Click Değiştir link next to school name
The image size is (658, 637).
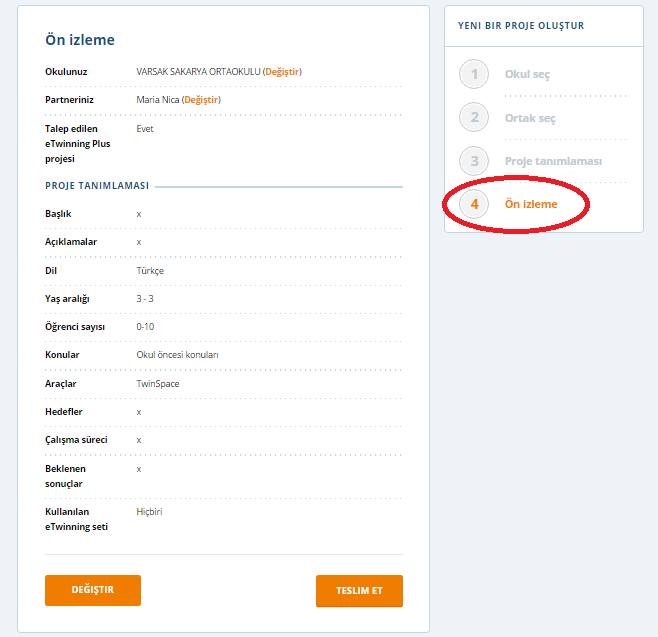282,72
